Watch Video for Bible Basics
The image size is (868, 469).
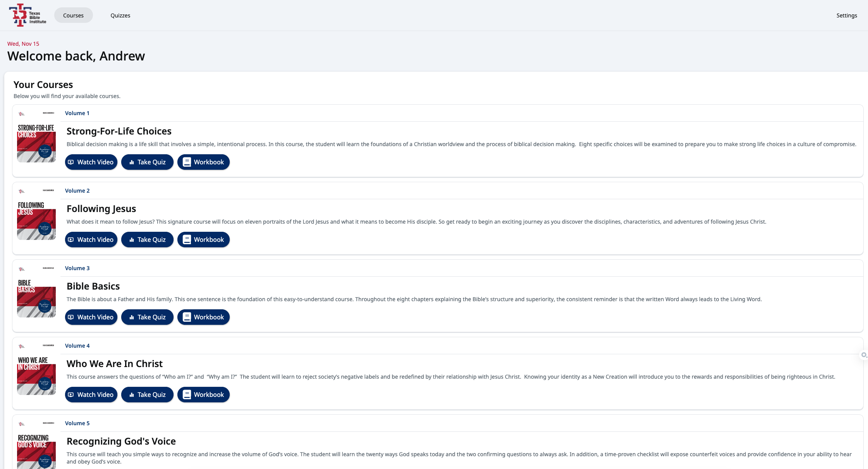click(x=91, y=317)
